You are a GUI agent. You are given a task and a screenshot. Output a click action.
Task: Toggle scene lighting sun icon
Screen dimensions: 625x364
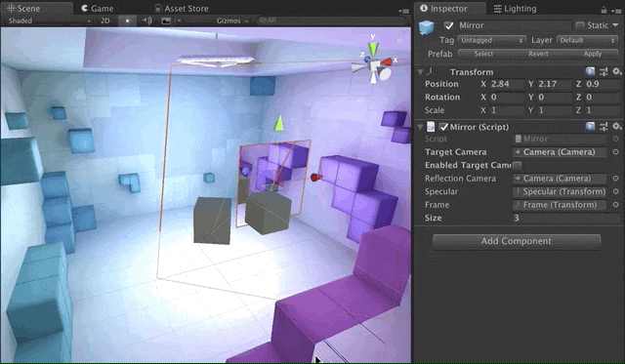pos(127,20)
